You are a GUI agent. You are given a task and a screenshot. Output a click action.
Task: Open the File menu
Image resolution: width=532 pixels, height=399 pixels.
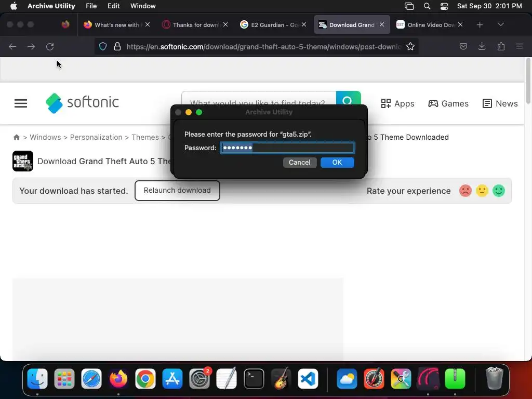coord(91,6)
